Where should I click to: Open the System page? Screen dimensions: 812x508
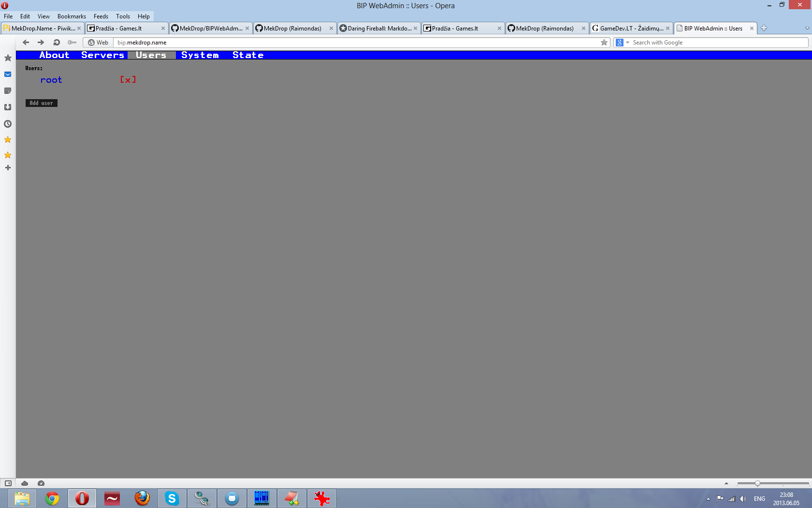[200, 55]
